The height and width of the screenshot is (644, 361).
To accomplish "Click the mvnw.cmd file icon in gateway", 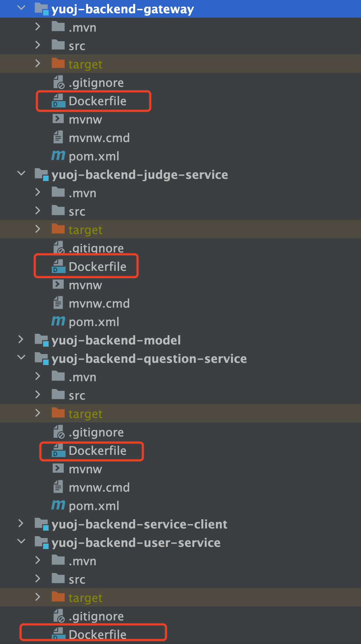I will (58, 138).
